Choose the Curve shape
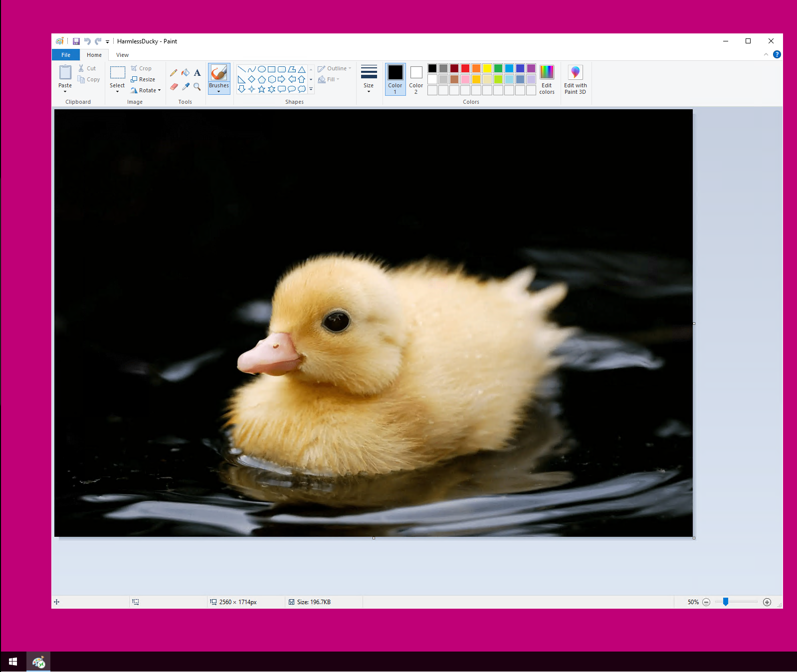 (251, 69)
